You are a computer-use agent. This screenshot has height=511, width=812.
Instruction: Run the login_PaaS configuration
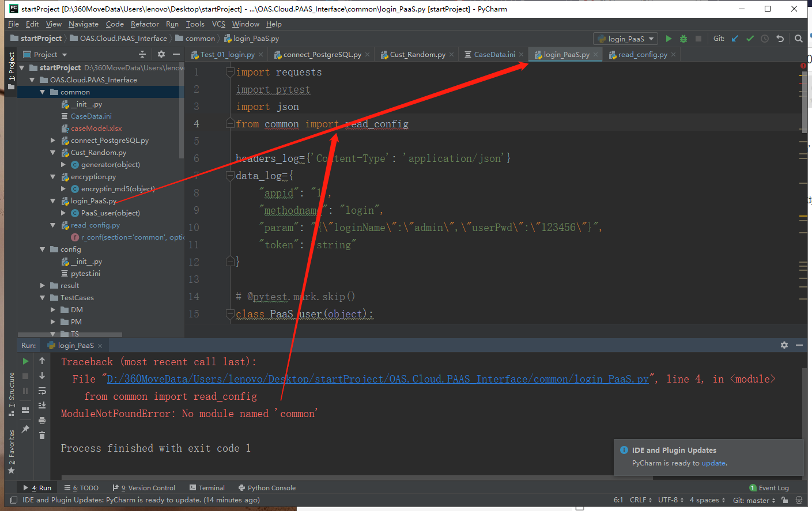click(x=669, y=39)
